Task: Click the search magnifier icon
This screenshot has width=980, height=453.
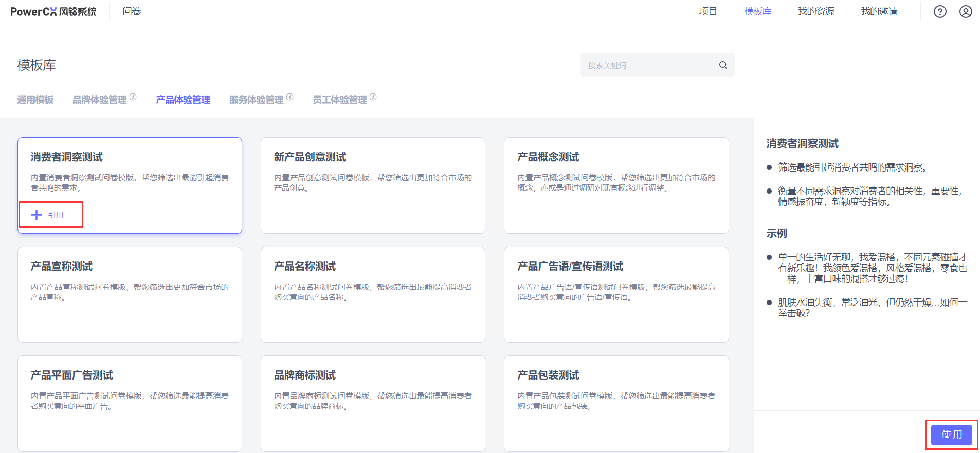Action: tap(723, 65)
